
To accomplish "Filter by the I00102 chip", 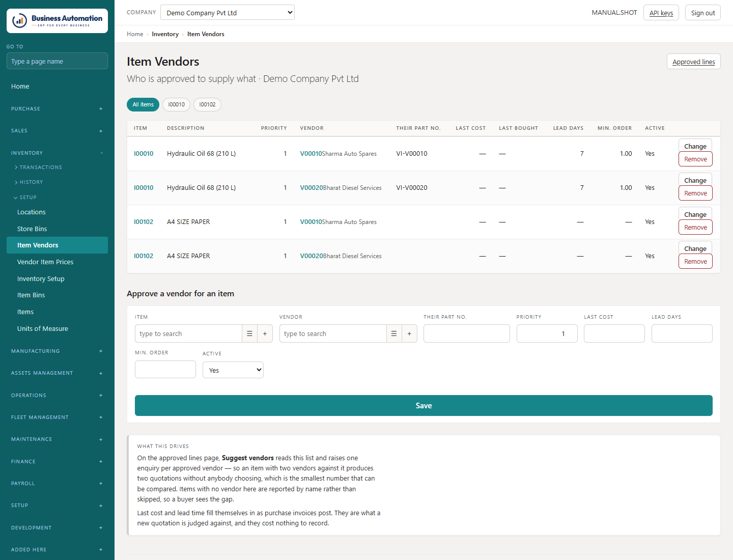I will pos(207,104).
